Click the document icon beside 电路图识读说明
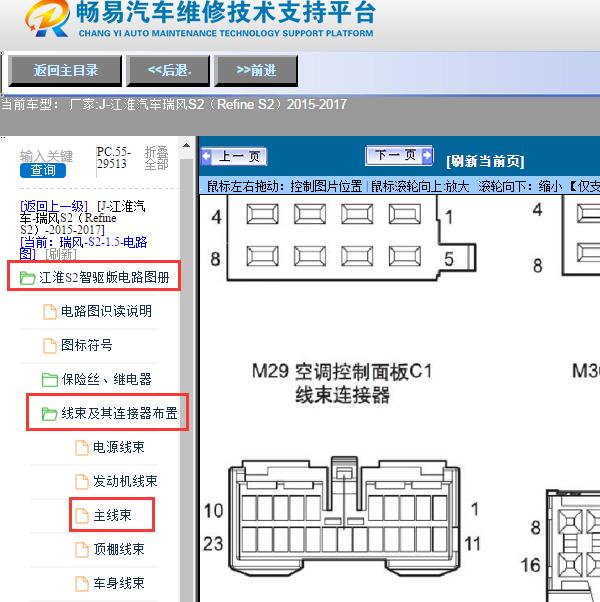Image resolution: width=600 pixels, height=602 pixels. click(x=50, y=311)
